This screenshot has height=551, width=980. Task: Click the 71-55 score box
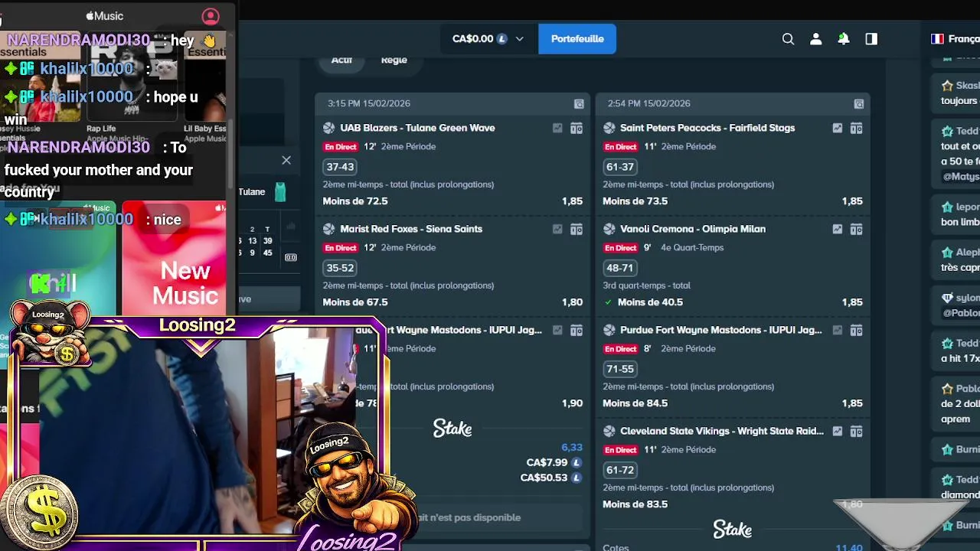pyautogui.click(x=620, y=369)
